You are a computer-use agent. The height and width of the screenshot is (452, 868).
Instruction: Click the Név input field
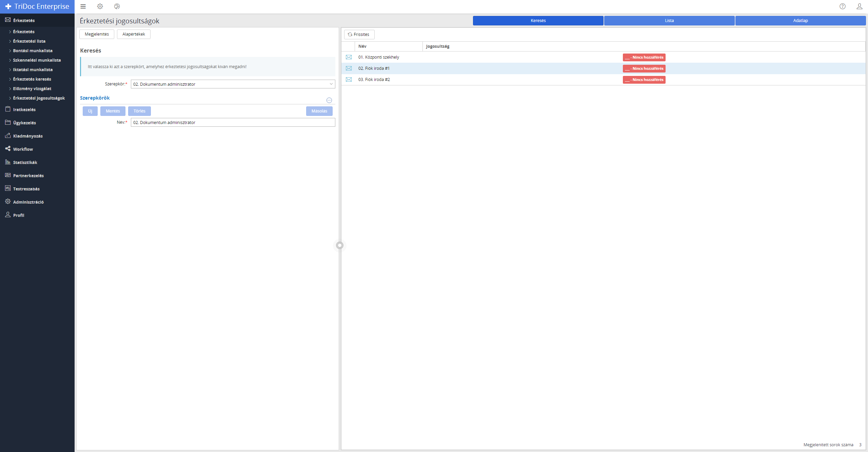click(233, 122)
